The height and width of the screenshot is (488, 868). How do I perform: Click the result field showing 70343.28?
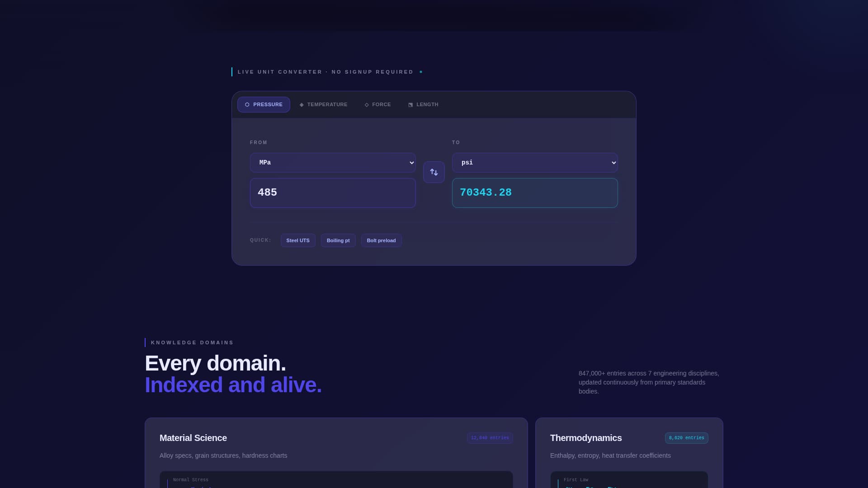pyautogui.click(x=535, y=193)
